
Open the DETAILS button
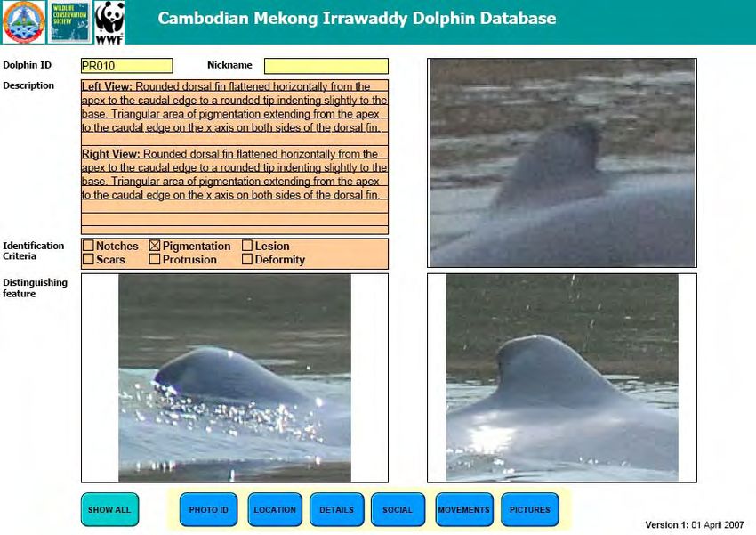click(337, 510)
